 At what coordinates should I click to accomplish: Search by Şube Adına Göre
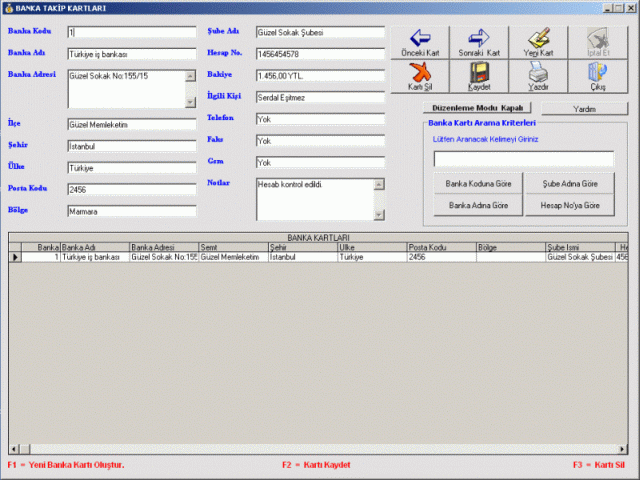570,184
